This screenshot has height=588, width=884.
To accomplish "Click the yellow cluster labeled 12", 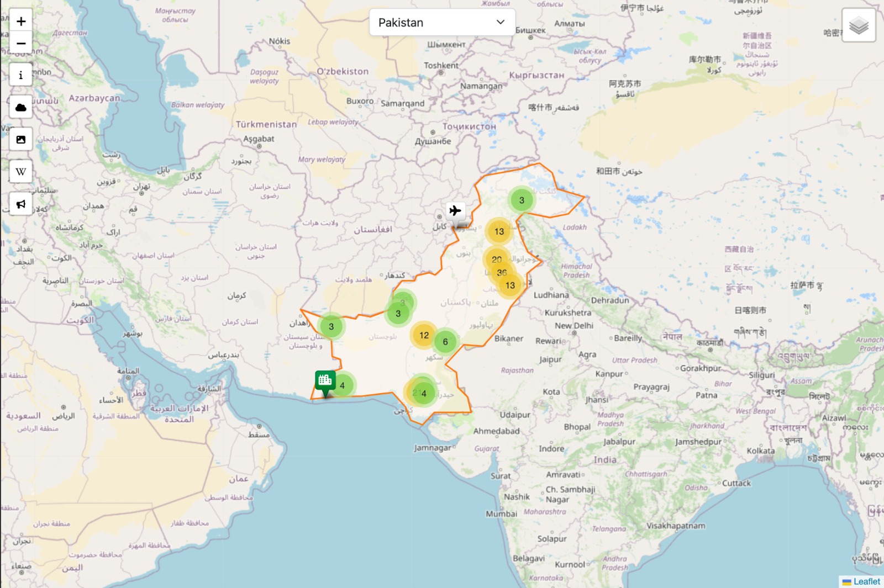I will [x=424, y=335].
